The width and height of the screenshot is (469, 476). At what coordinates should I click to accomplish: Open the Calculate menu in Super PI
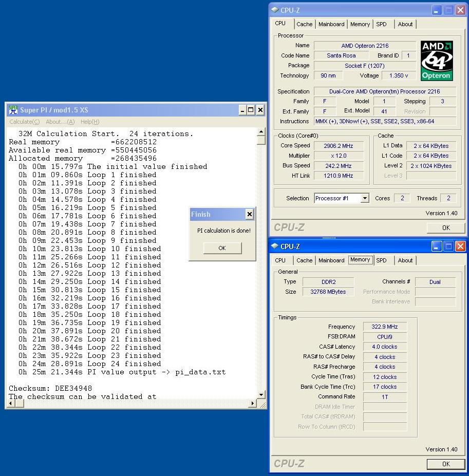(x=25, y=122)
